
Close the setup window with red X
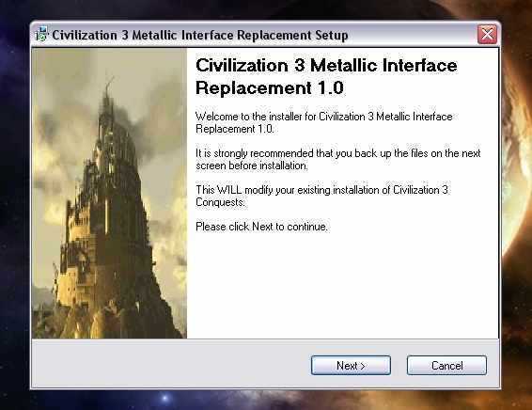[x=487, y=34]
